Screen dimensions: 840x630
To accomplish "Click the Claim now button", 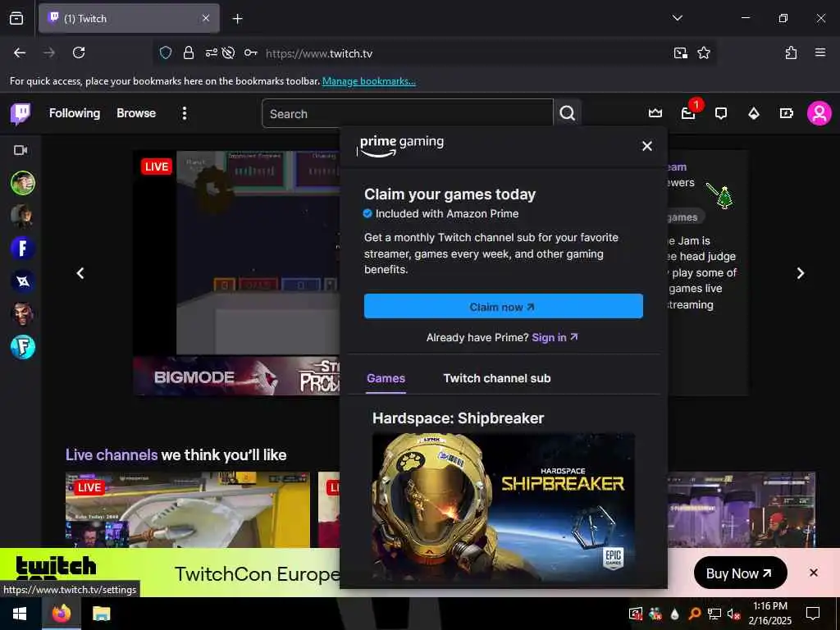I will (503, 307).
